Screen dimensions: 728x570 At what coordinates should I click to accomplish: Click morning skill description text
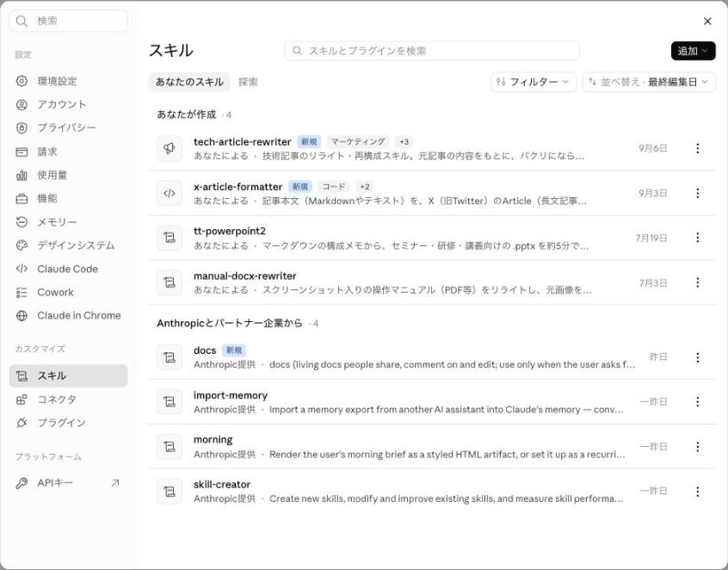point(447,455)
